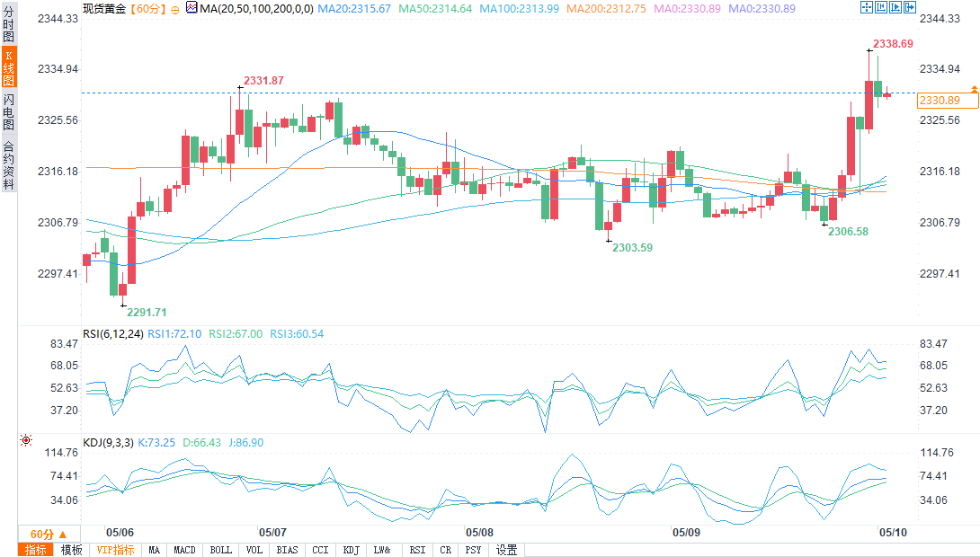Open the 设置 settings button
This screenshot has width=980, height=557.
(x=506, y=550)
